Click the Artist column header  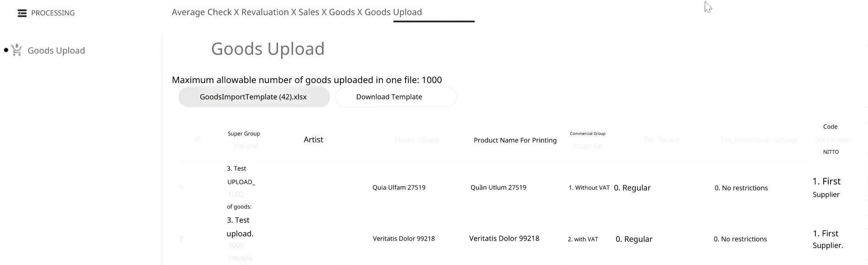(x=313, y=140)
